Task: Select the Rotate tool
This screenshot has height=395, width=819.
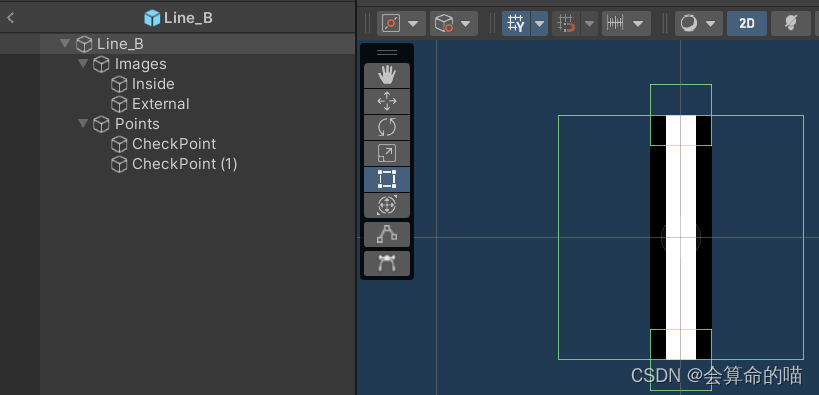Action: pyautogui.click(x=387, y=127)
